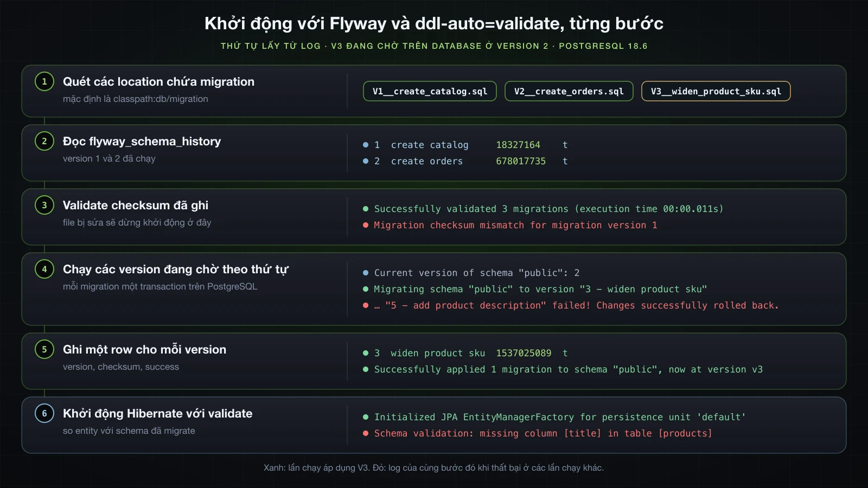Click the step 5 number badge
The image size is (868, 488).
pos(44,349)
